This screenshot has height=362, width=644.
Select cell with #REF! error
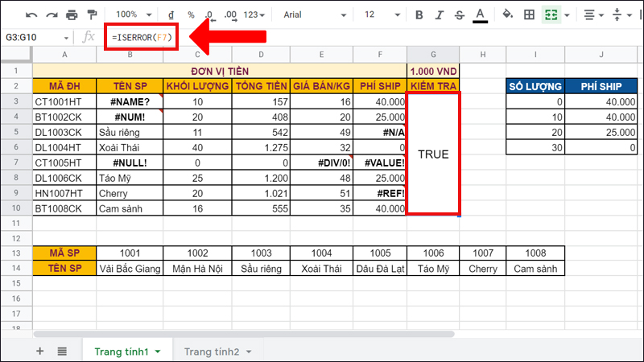tap(380, 193)
